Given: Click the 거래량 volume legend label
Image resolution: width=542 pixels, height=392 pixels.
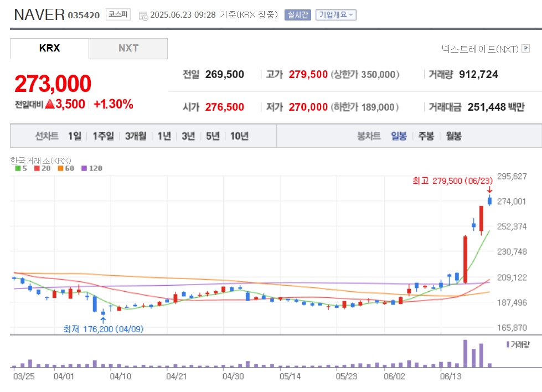Looking at the screenshot, I should [520, 344].
